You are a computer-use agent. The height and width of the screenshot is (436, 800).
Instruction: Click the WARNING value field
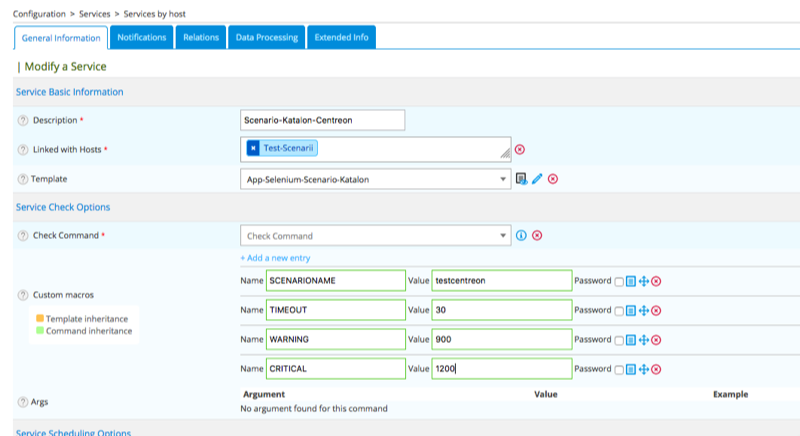point(501,340)
